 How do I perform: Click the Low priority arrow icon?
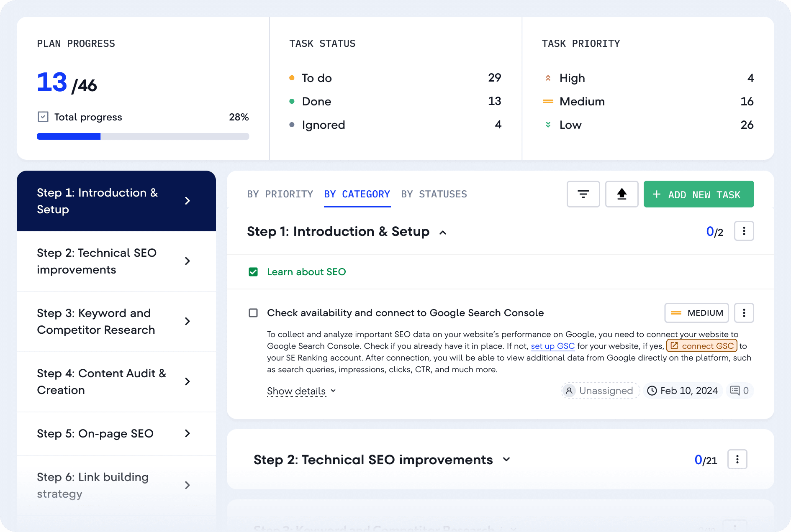pos(548,125)
